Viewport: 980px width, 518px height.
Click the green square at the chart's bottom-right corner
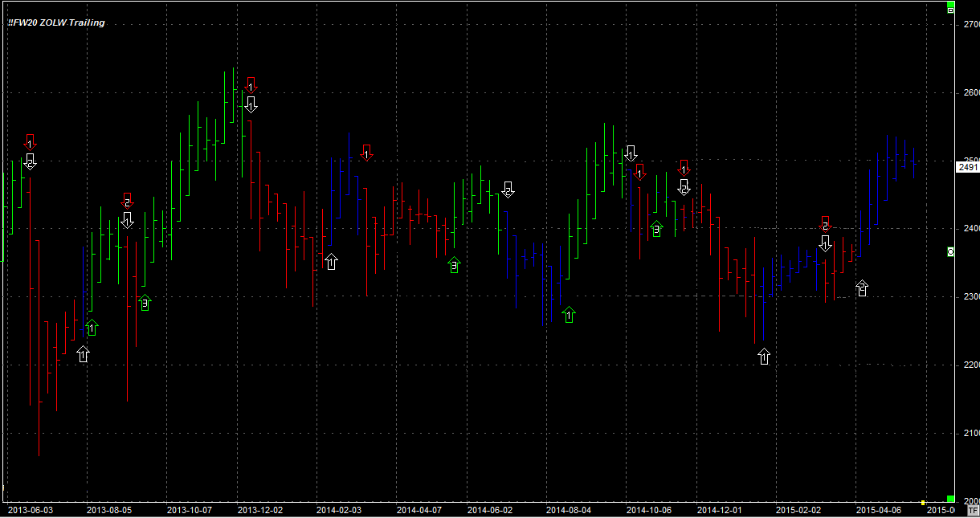(x=950, y=499)
